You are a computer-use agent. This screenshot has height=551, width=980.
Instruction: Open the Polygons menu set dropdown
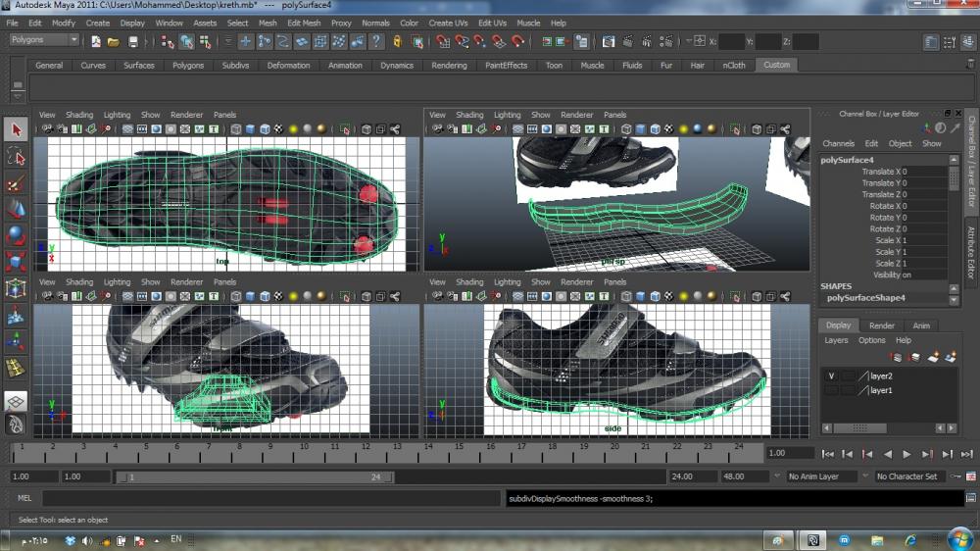pyautogui.click(x=44, y=40)
